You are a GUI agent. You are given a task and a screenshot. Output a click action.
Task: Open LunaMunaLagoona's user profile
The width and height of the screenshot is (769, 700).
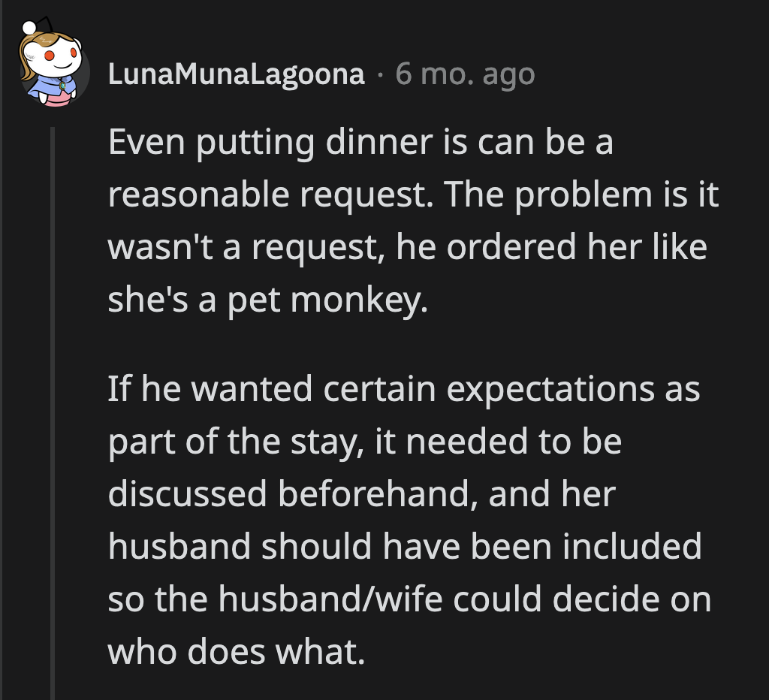tap(235, 73)
